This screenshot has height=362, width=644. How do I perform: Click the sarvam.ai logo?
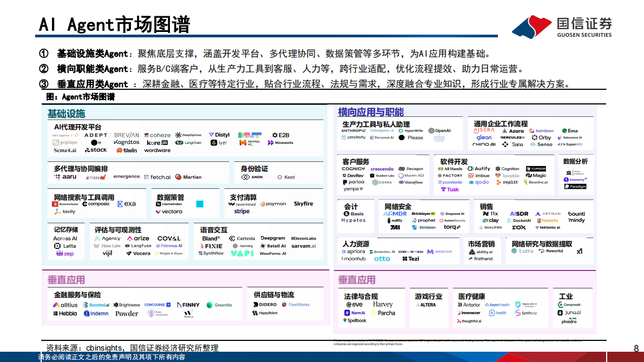(304, 246)
